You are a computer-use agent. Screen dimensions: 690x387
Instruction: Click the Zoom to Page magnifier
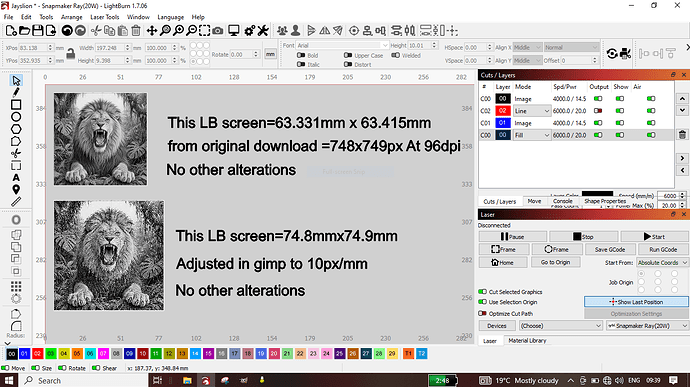coord(165,30)
